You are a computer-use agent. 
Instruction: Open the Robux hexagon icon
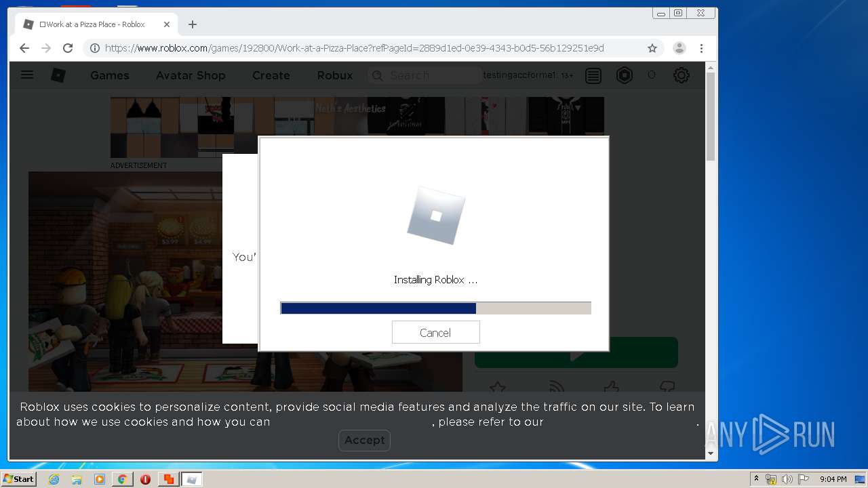624,75
